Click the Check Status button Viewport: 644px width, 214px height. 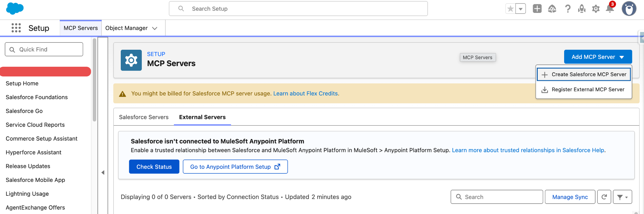(154, 167)
